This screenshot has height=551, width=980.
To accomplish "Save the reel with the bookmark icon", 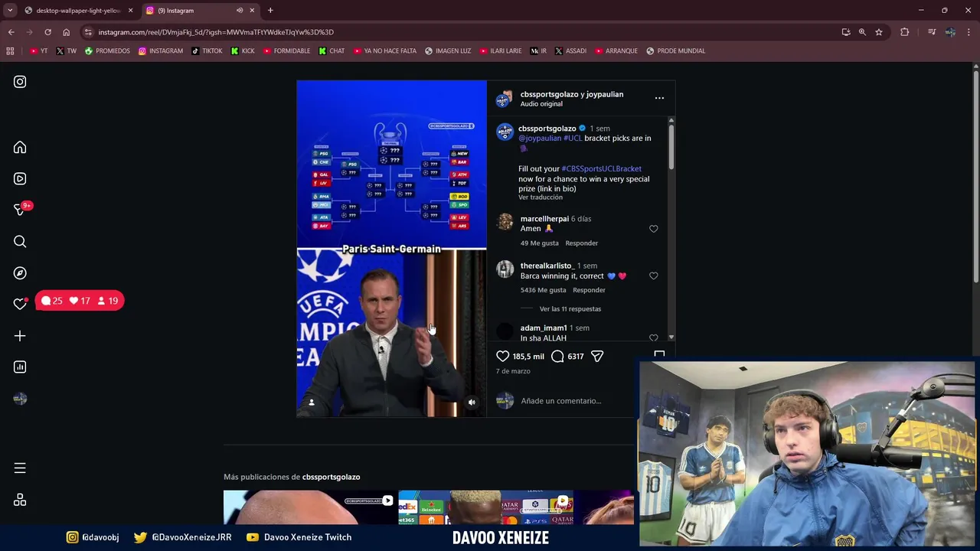I will (659, 354).
